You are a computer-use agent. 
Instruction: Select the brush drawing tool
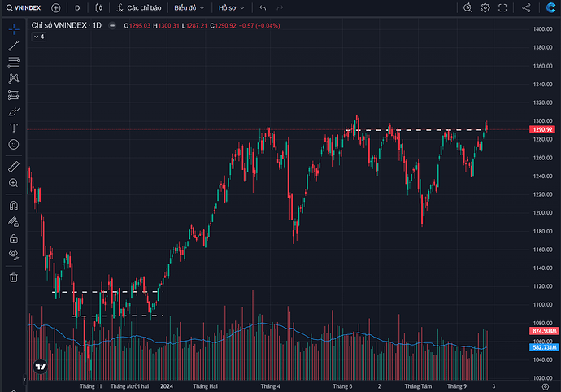pyautogui.click(x=13, y=111)
